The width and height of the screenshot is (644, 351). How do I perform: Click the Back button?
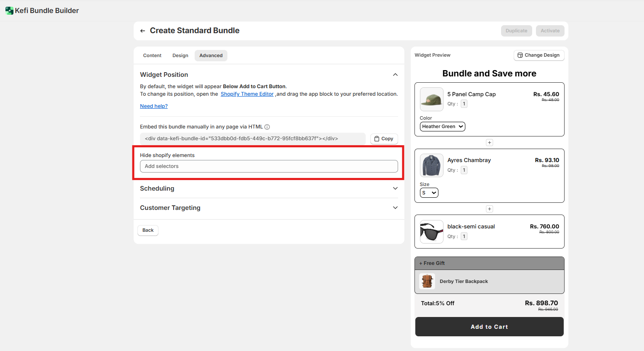148,230
